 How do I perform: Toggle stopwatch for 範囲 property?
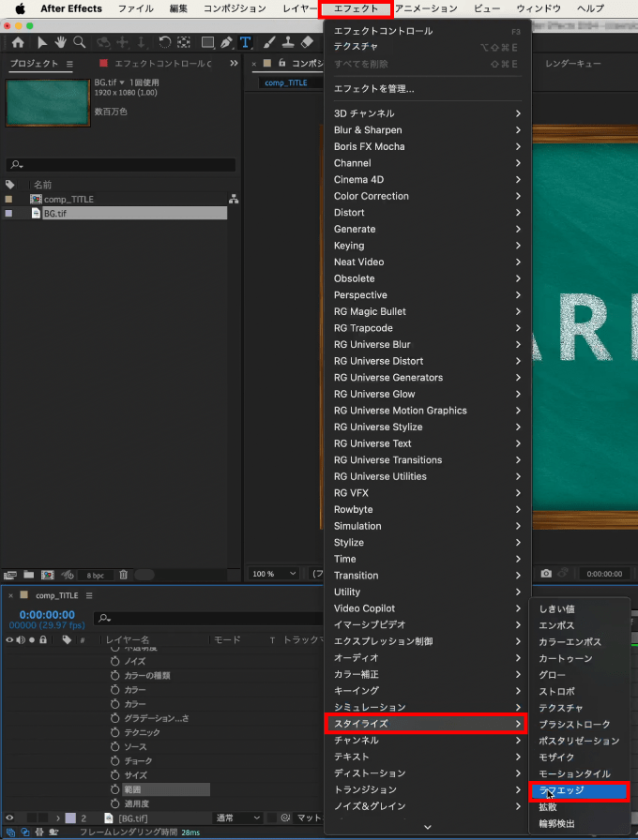(x=114, y=789)
